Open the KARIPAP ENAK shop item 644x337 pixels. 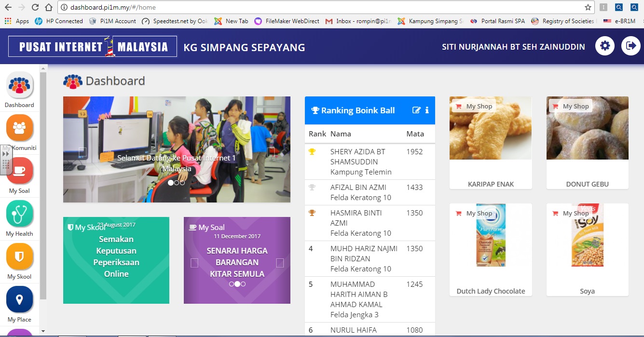pos(491,143)
